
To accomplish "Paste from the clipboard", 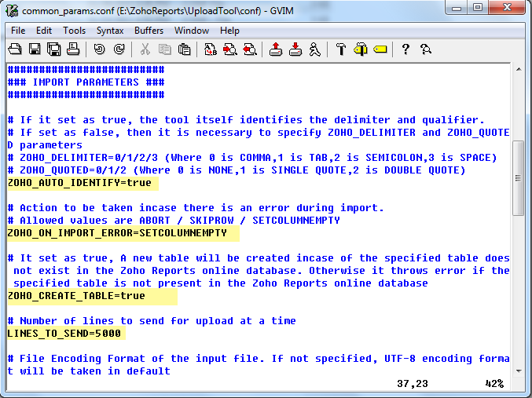I will click(184, 49).
